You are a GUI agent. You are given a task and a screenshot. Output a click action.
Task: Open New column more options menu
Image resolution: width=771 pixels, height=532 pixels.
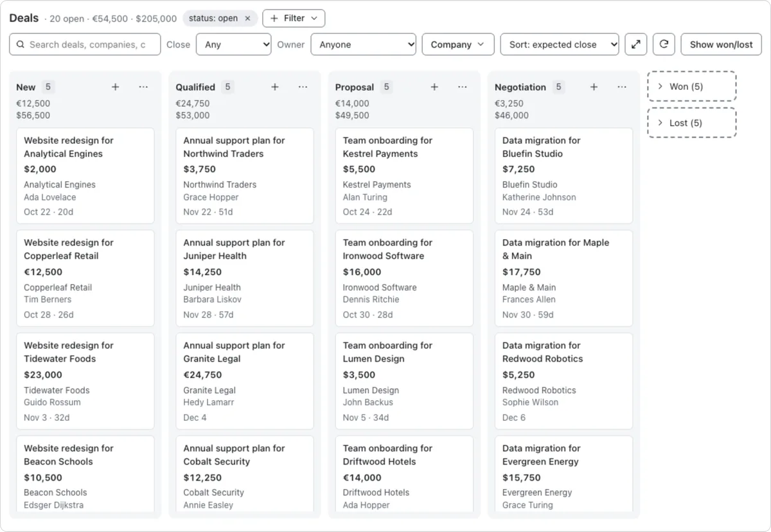tap(143, 87)
